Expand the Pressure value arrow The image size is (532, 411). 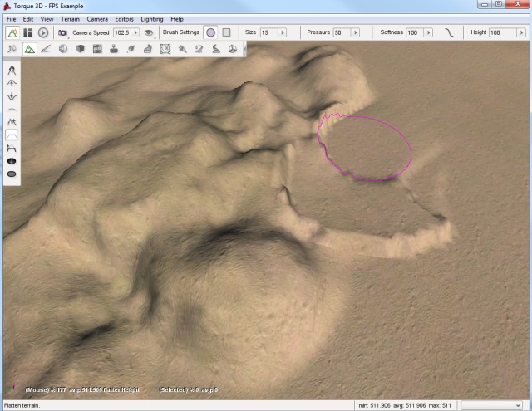coord(357,32)
